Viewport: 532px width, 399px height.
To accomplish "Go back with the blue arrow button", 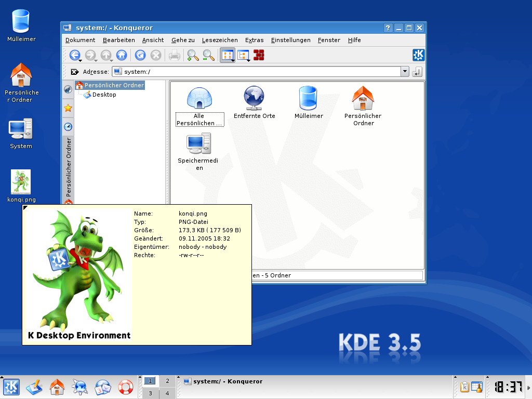I will point(75,55).
